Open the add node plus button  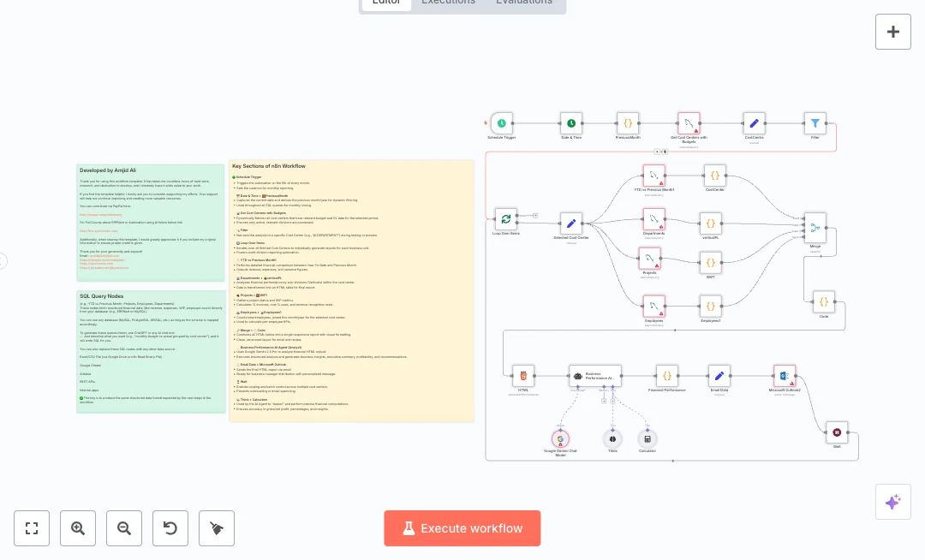click(892, 32)
